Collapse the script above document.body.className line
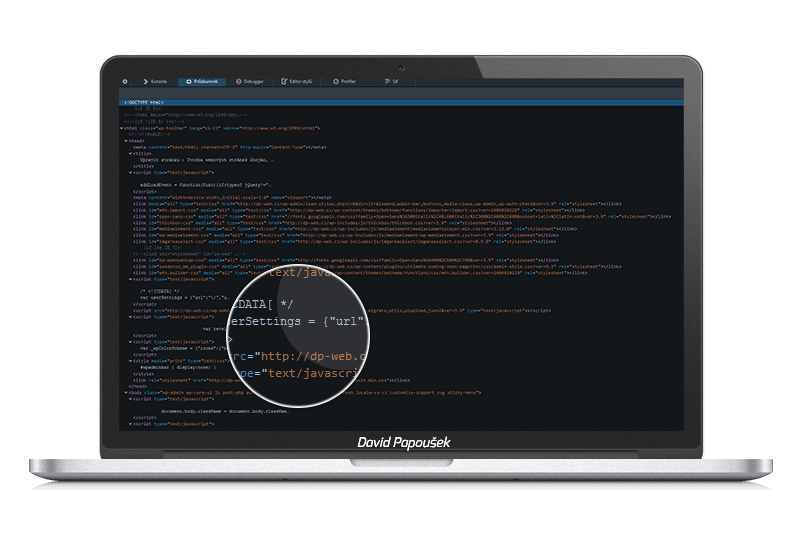 [x=131, y=399]
